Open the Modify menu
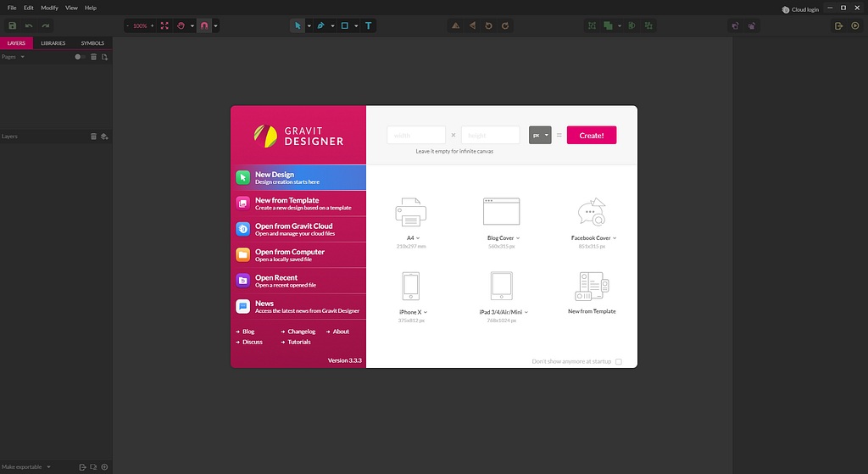 pyautogui.click(x=49, y=8)
